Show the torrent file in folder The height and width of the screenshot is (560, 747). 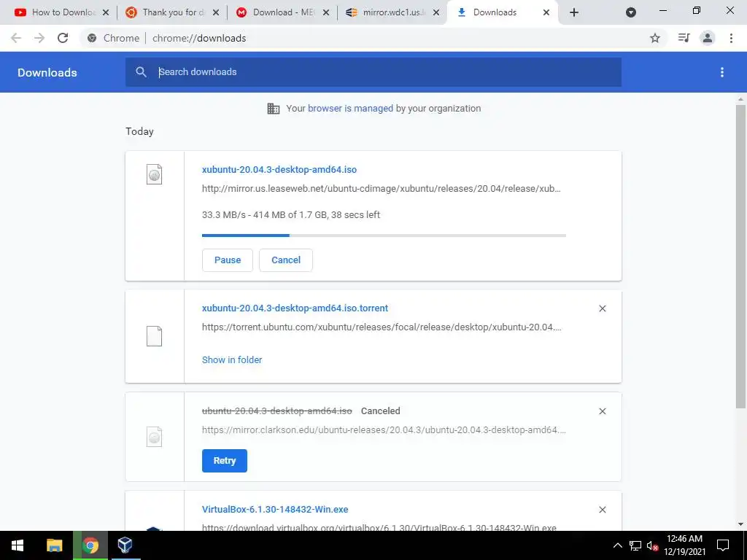232,360
